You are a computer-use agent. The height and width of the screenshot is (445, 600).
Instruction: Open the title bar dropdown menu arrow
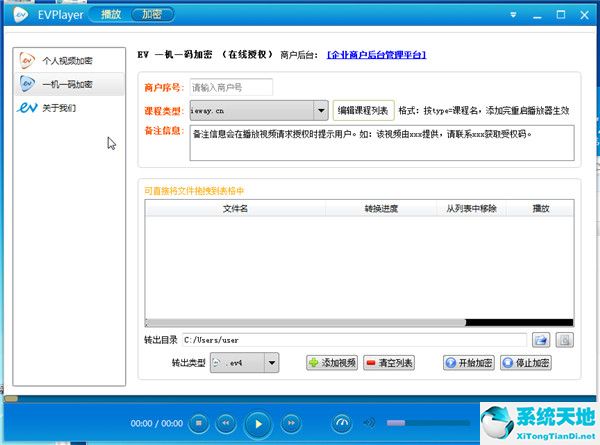click(x=514, y=15)
